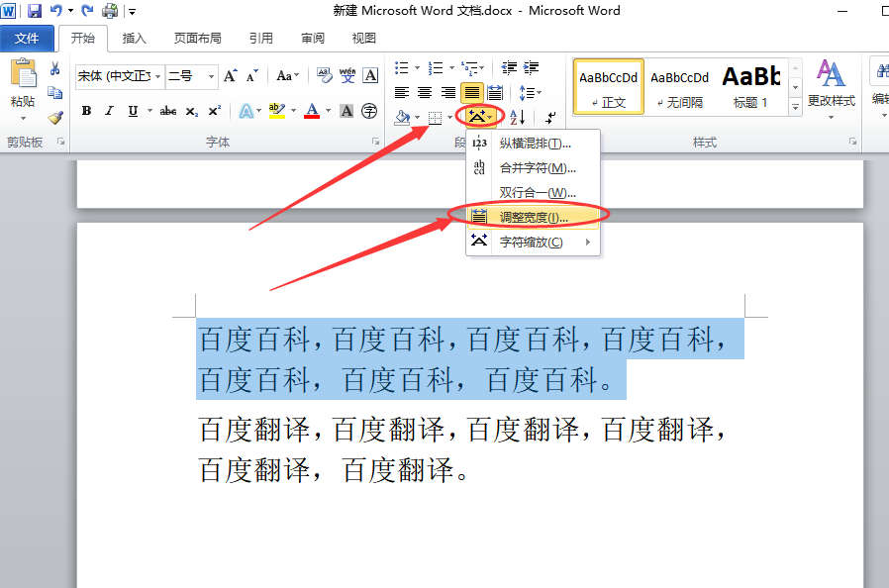This screenshot has width=889, height=588.
Task: Expand the Styles gallery More arrow
Action: coord(796,106)
